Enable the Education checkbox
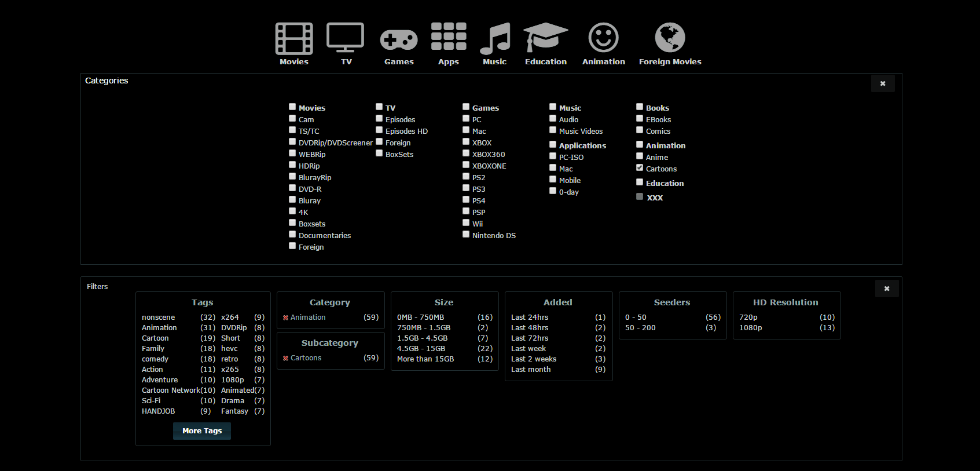This screenshot has width=980, height=471. coord(640,182)
